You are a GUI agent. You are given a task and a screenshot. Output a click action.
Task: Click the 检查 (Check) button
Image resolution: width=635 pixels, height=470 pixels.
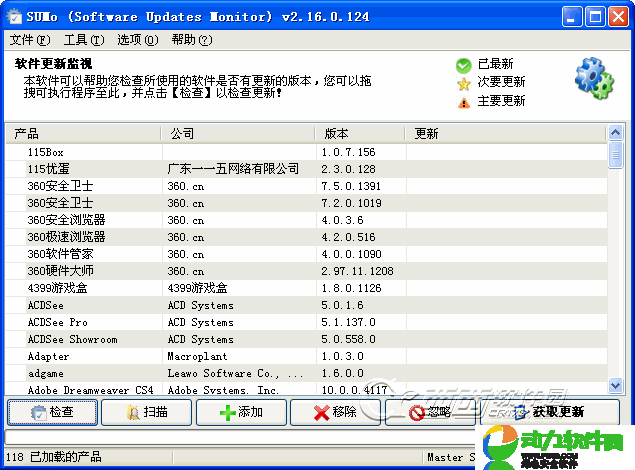point(52,412)
